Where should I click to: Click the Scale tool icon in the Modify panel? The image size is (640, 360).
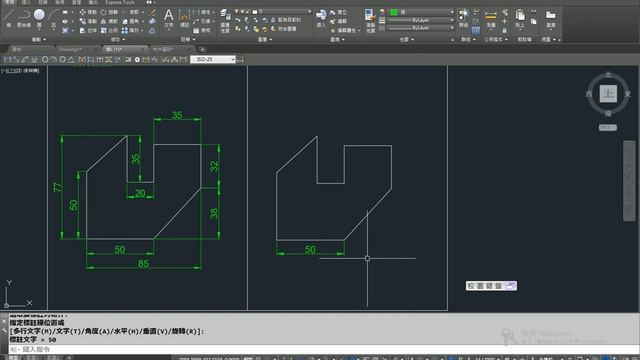[x=103, y=31]
